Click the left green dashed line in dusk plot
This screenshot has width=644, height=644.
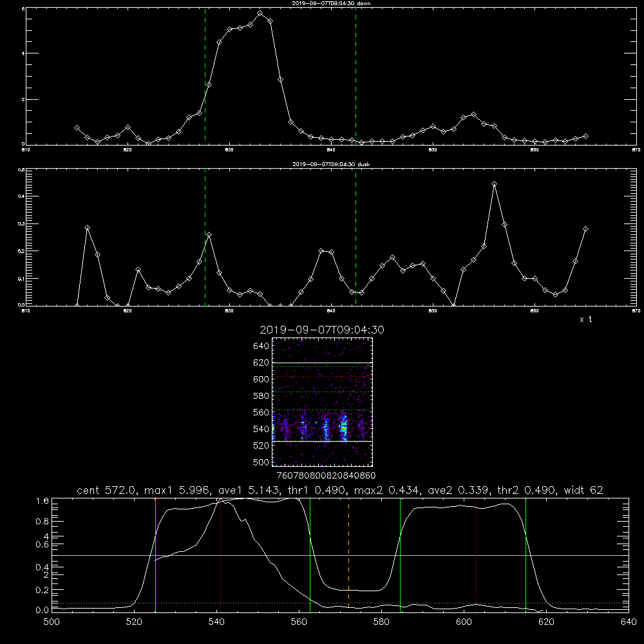(205, 238)
